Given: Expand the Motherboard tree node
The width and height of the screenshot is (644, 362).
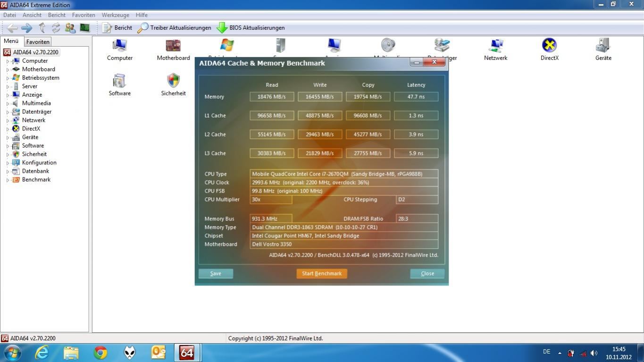Looking at the screenshot, I should (x=8, y=69).
